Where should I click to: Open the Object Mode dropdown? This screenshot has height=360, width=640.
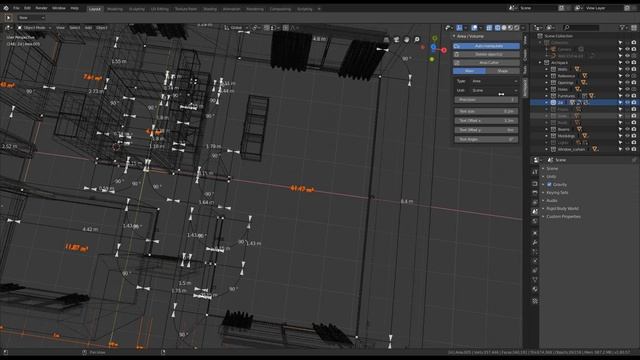[34, 28]
